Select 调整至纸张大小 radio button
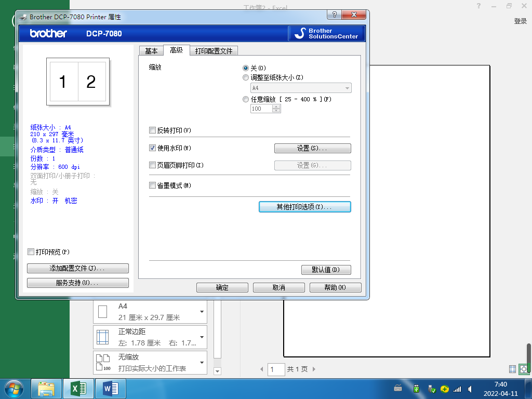 click(x=246, y=78)
